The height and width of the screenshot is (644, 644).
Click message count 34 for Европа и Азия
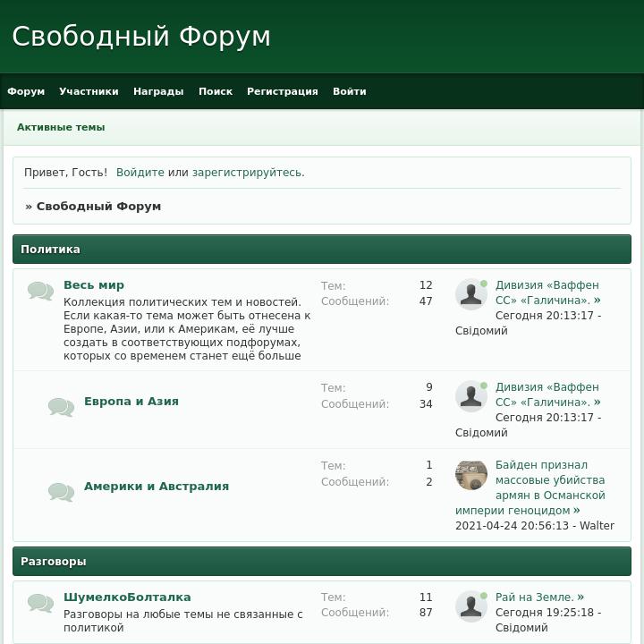point(426,403)
